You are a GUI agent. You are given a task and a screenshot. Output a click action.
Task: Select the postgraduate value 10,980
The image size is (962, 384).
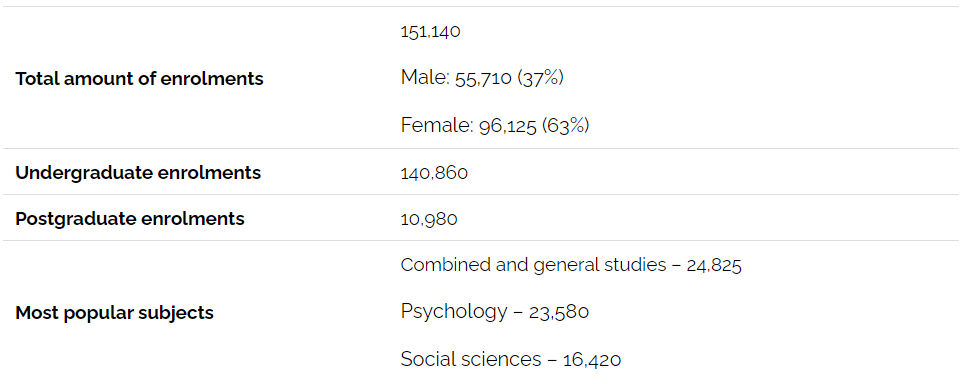coord(429,220)
